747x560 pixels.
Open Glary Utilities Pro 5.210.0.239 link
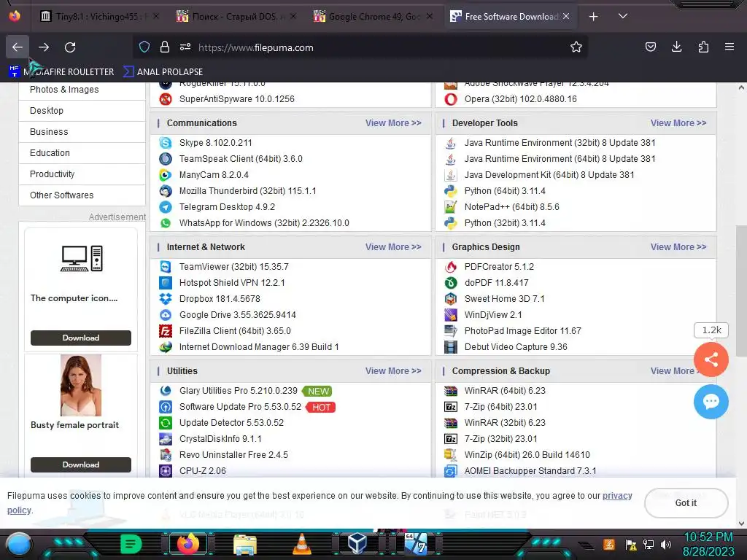[x=239, y=391]
